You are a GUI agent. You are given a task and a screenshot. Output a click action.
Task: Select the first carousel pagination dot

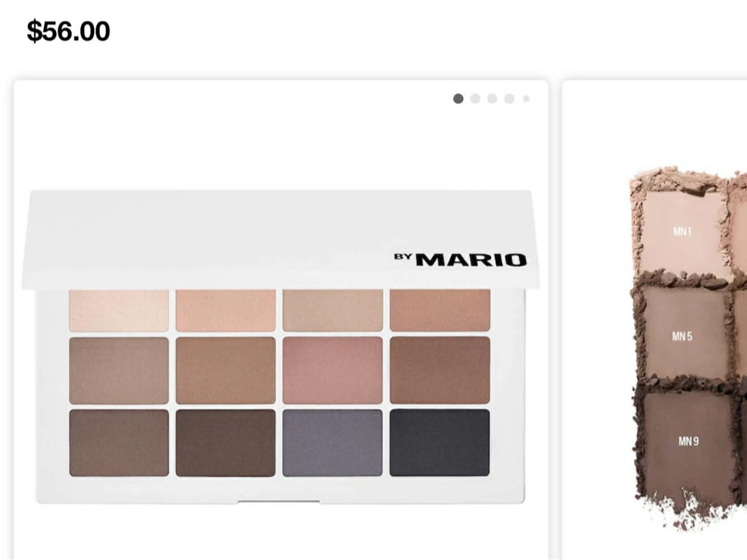coord(458,98)
